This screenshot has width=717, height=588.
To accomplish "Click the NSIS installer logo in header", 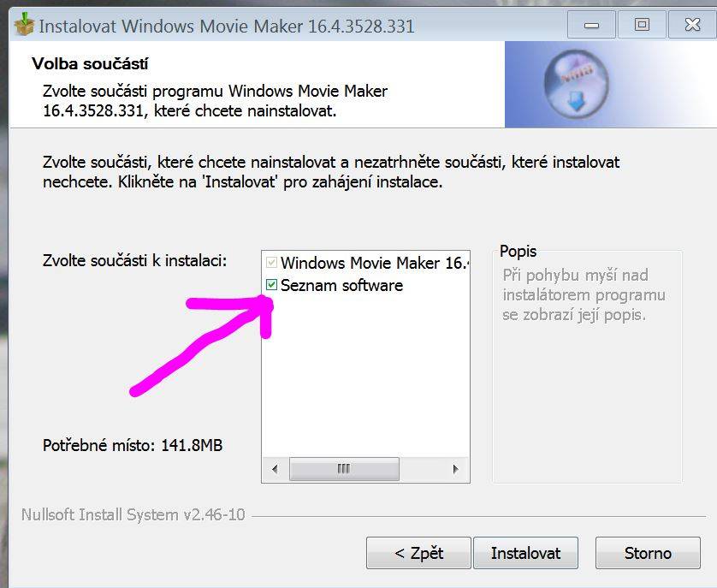I will [576, 84].
